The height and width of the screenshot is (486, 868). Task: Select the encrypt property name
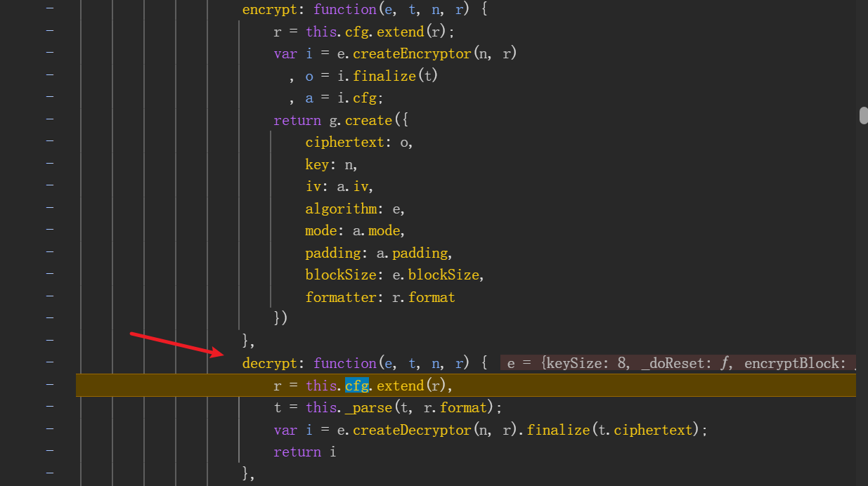coord(269,9)
